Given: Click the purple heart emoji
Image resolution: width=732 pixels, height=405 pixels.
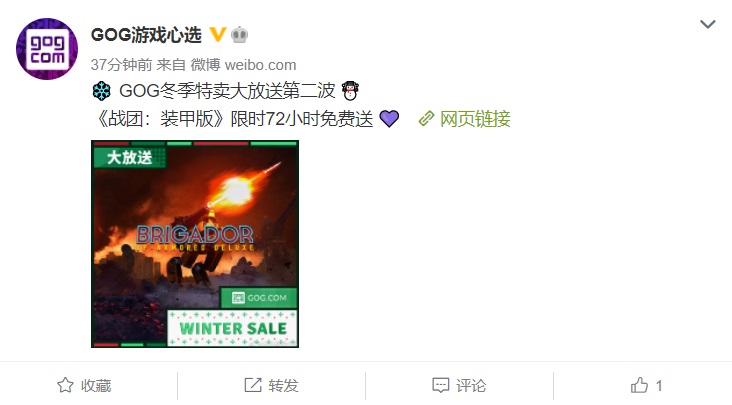Looking at the screenshot, I should tap(389, 119).
